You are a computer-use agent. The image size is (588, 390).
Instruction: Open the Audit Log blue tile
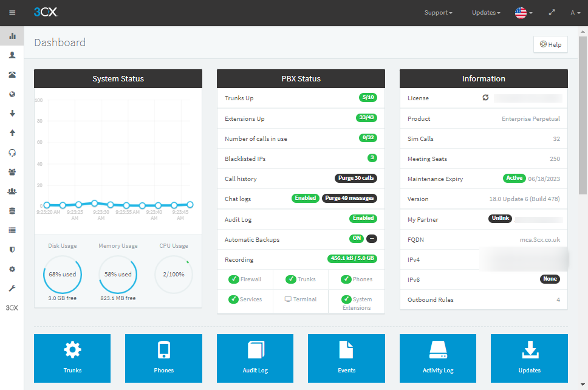click(255, 358)
